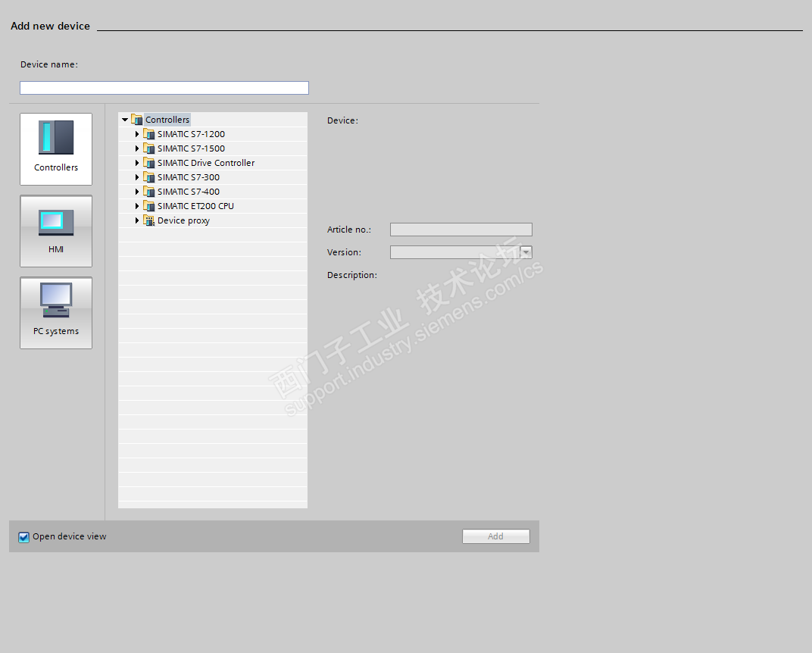
Task: Expand the SIMATIC S7-300 node
Action: tap(137, 177)
